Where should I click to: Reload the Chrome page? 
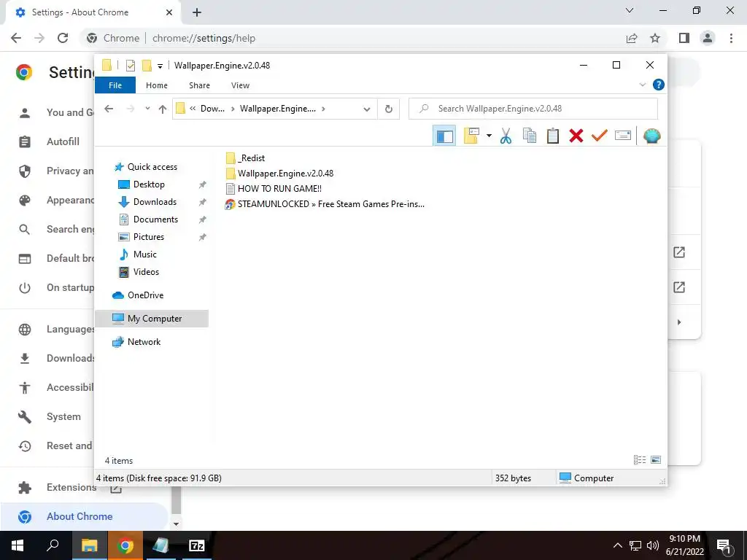[x=63, y=38]
